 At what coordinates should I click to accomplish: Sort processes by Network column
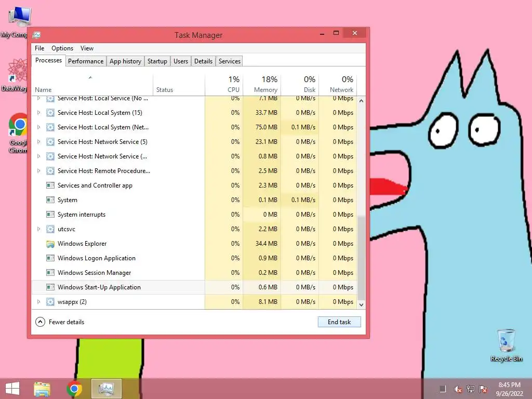coord(338,84)
